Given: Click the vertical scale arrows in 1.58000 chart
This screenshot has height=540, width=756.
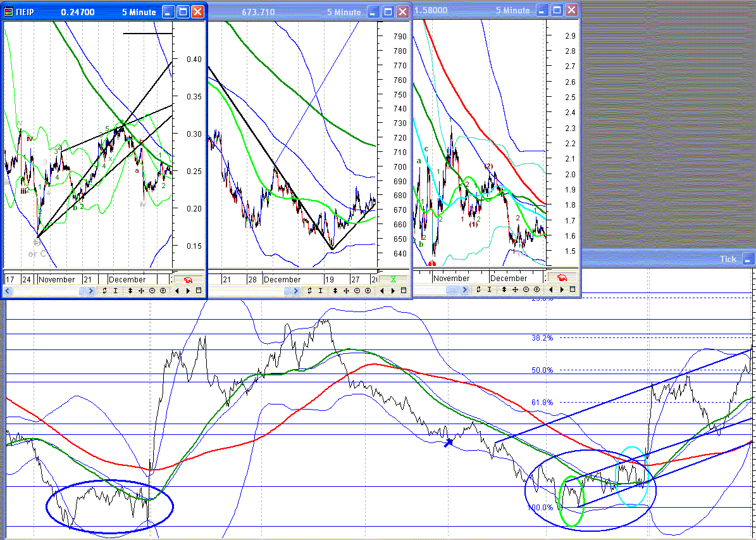Looking at the screenshot, I should click(x=504, y=289).
